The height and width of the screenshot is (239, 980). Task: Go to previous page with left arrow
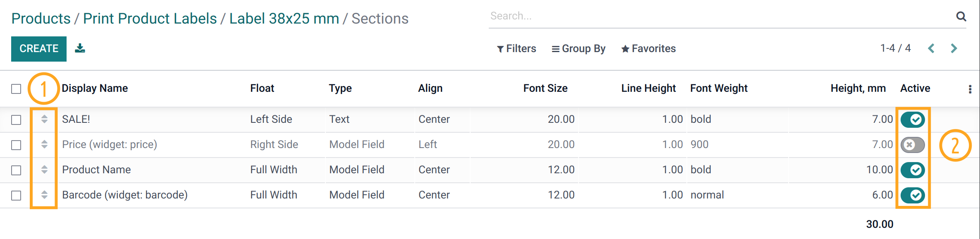932,48
